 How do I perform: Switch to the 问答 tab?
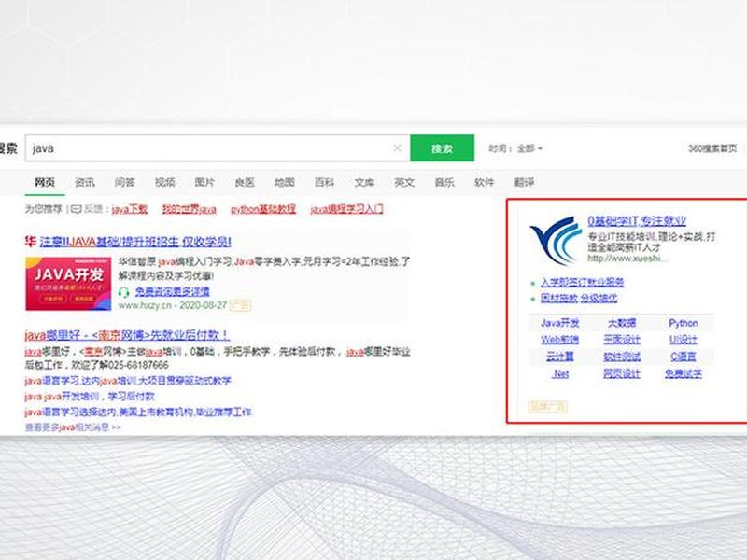tap(125, 182)
